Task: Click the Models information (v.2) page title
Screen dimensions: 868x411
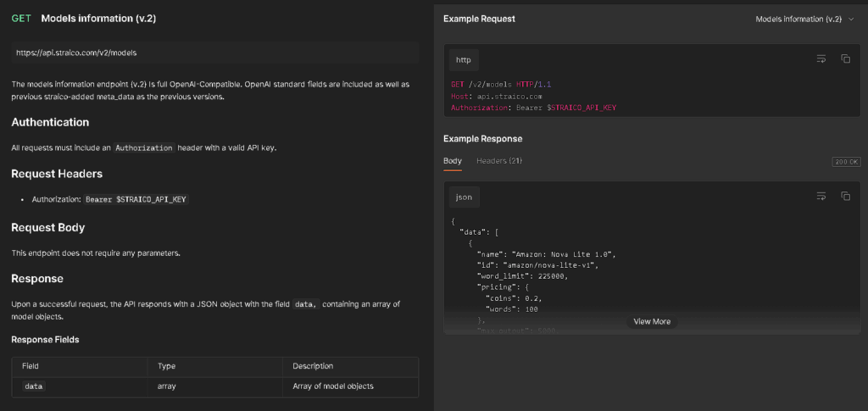Action: pyautogui.click(x=98, y=18)
